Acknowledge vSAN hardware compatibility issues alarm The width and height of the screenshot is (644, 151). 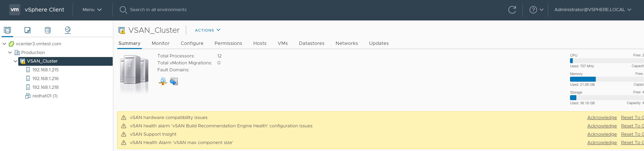pos(602,117)
